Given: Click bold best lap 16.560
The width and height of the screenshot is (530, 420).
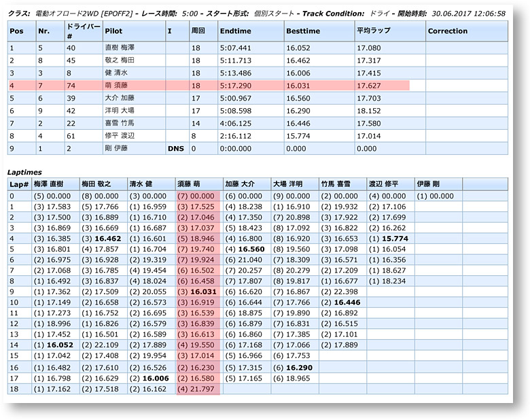Looking at the screenshot, I should pos(251,249).
